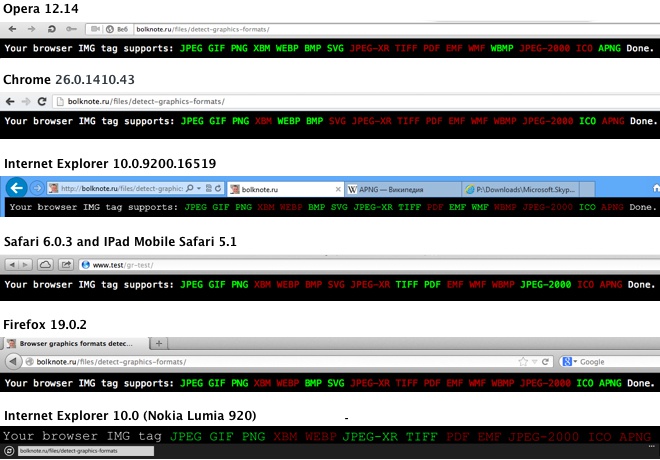Viewport: 660px width, 460px height.
Task: Click Opera's password key icon
Action: pyautogui.click(x=71, y=29)
